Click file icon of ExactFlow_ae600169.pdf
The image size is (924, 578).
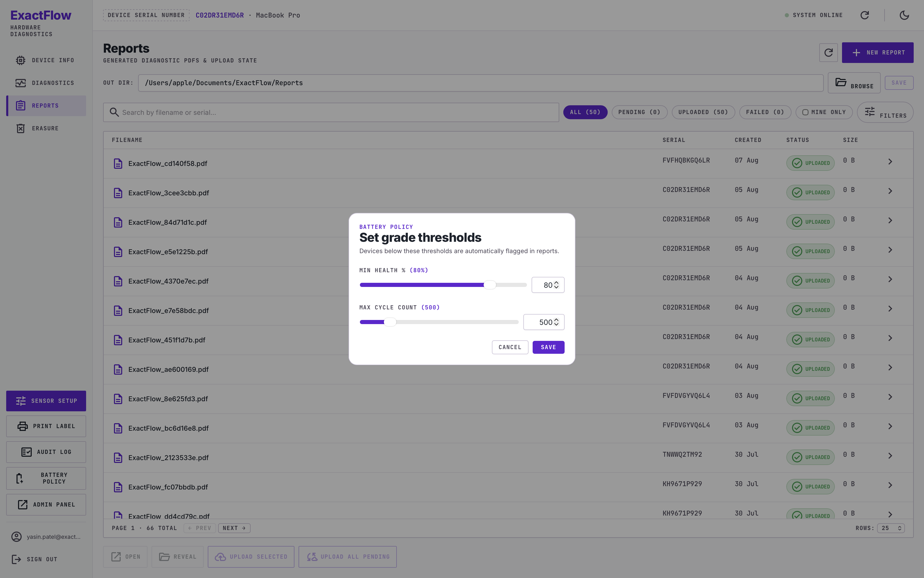118,370
